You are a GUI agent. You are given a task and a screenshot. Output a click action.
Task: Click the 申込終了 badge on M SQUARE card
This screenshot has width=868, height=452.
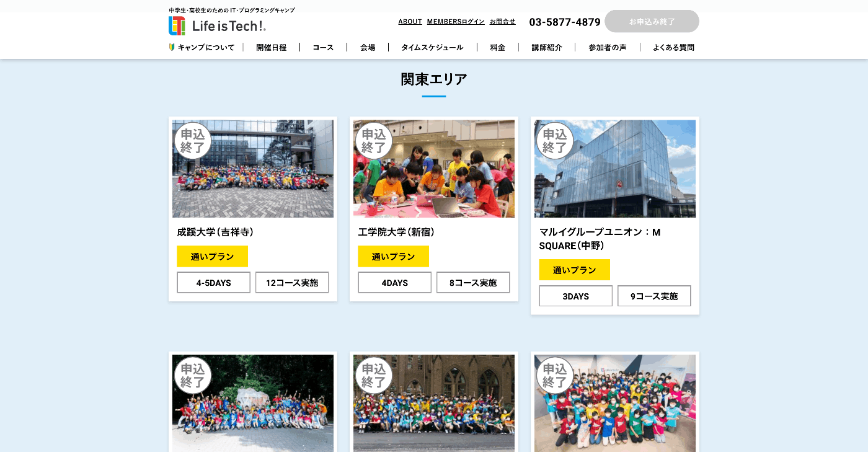pyautogui.click(x=555, y=141)
